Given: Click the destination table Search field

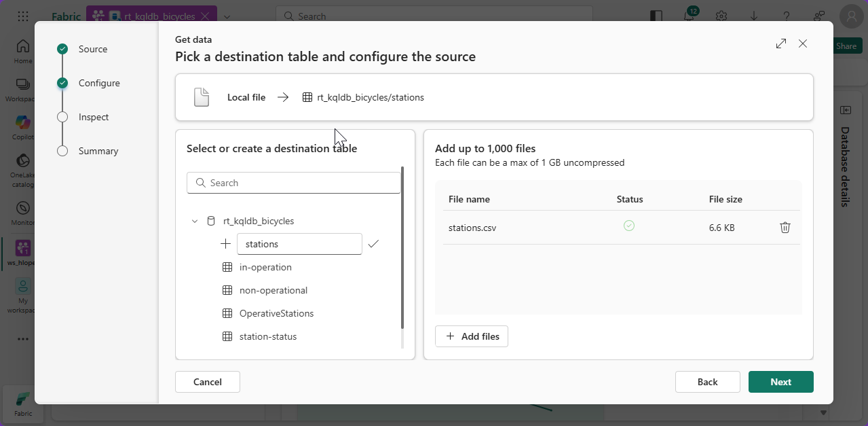Looking at the screenshot, I should pos(294,183).
